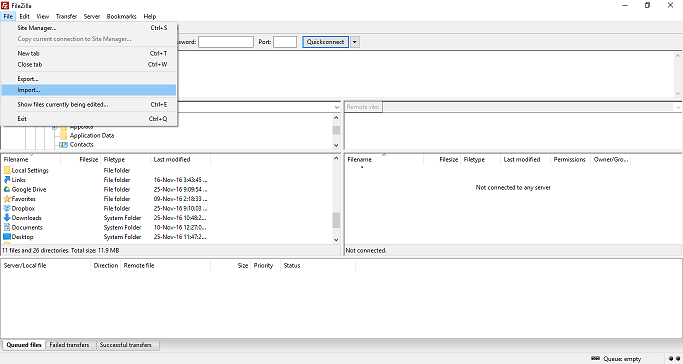Viewport: 683px width, 364px height.
Task: Click the Status queue column header
Action: 318,266
